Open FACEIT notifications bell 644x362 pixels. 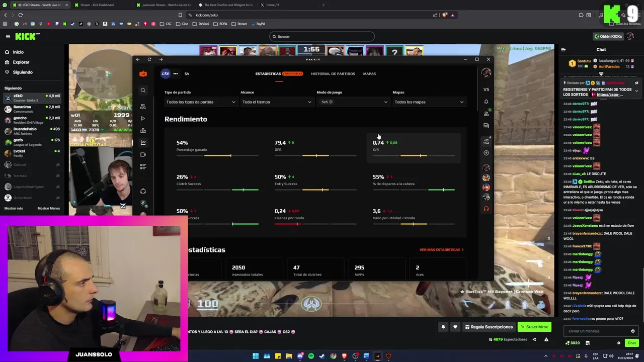486,102
